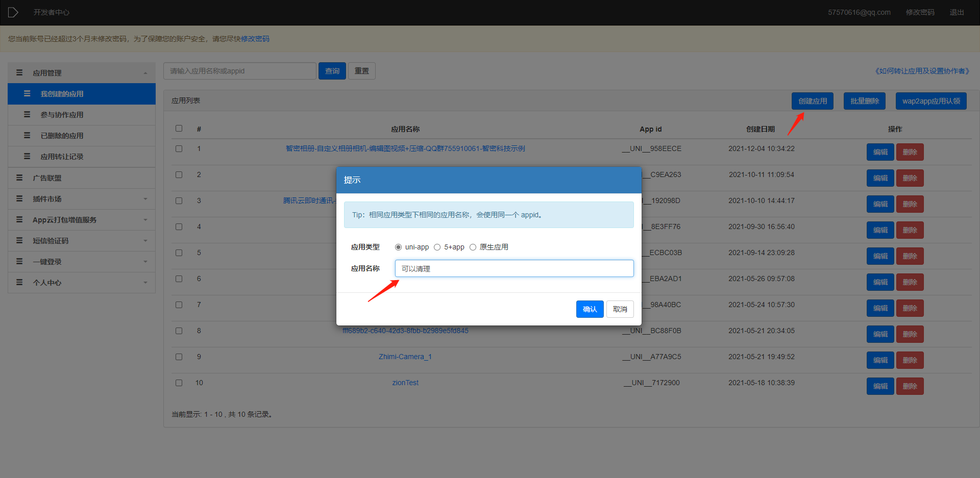The image size is (980, 478).
Task: Select the uni-app radio option
Action: pos(398,247)
